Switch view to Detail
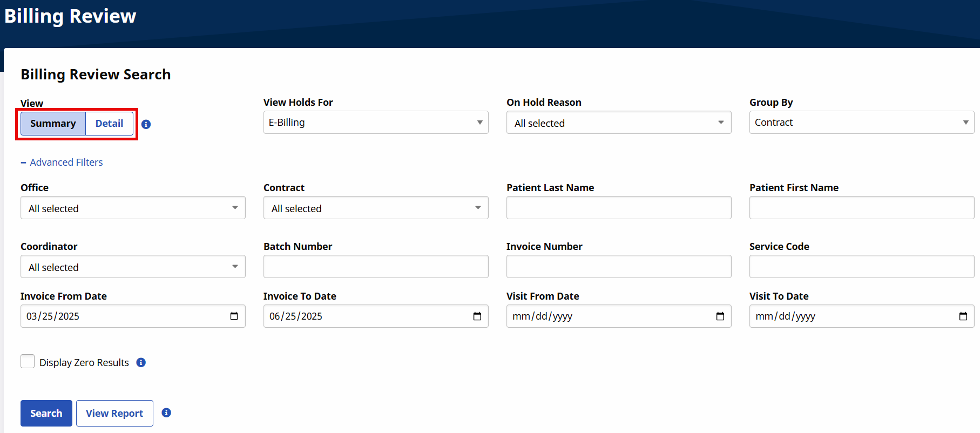Image resolution: width=980 pixels, height=433 pixels. click(109, 124)
